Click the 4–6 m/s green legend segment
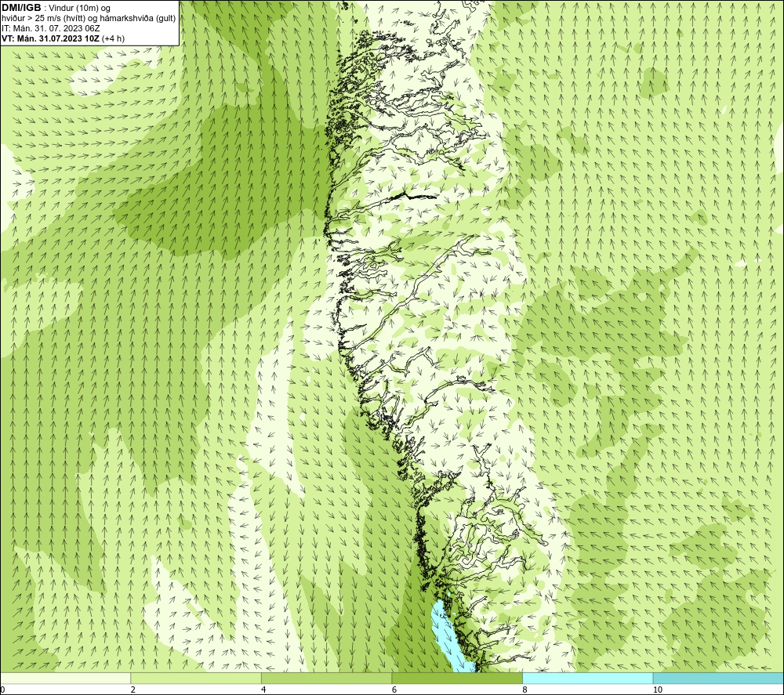The width and height of the screenshot is (784, 695). click(326, 678)
